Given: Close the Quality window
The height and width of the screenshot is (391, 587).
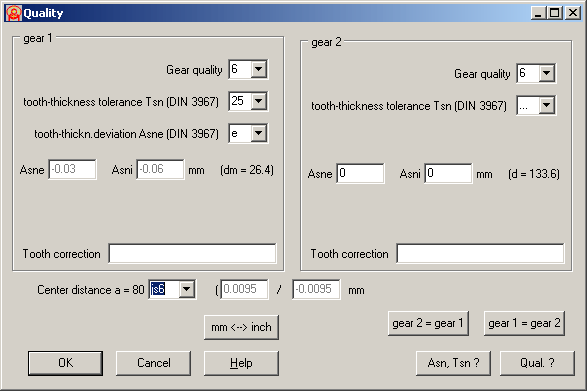Looking at the screenshot, I should pyautogui.click(x=573, y=13).
